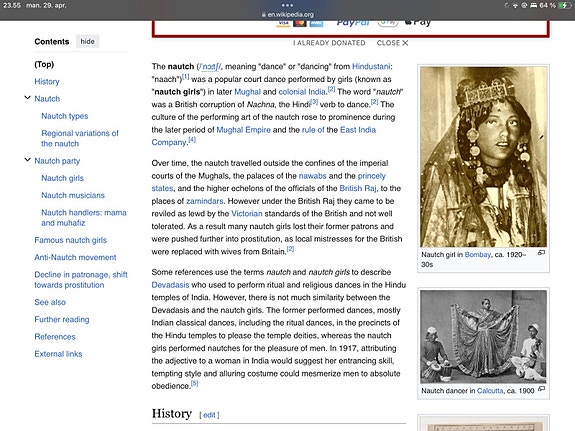Tap the lock icon beside en.wikipedia.org
The image size is (575, 431).
coord(264,15)
